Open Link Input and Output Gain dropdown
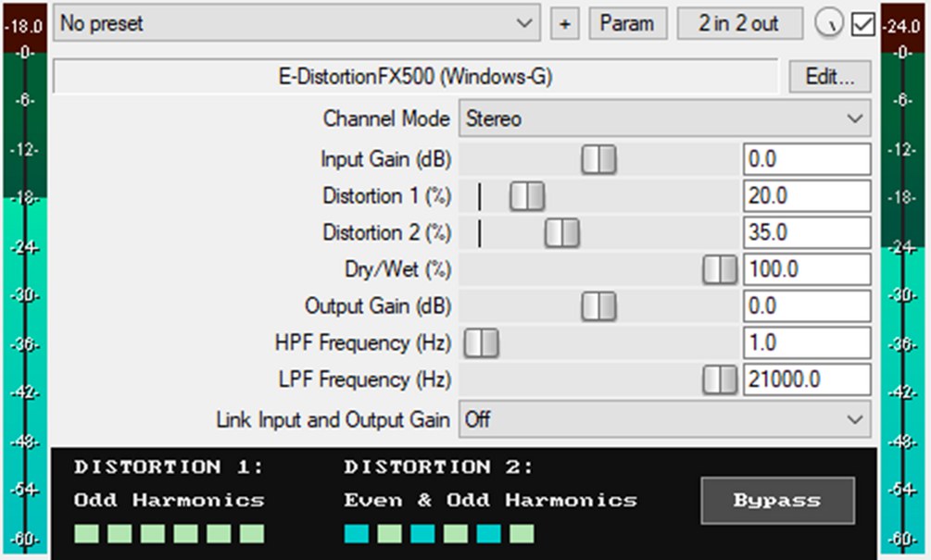The width and height of the screenshot is (931, 560). pyautogui.click(x=664, y=419)
